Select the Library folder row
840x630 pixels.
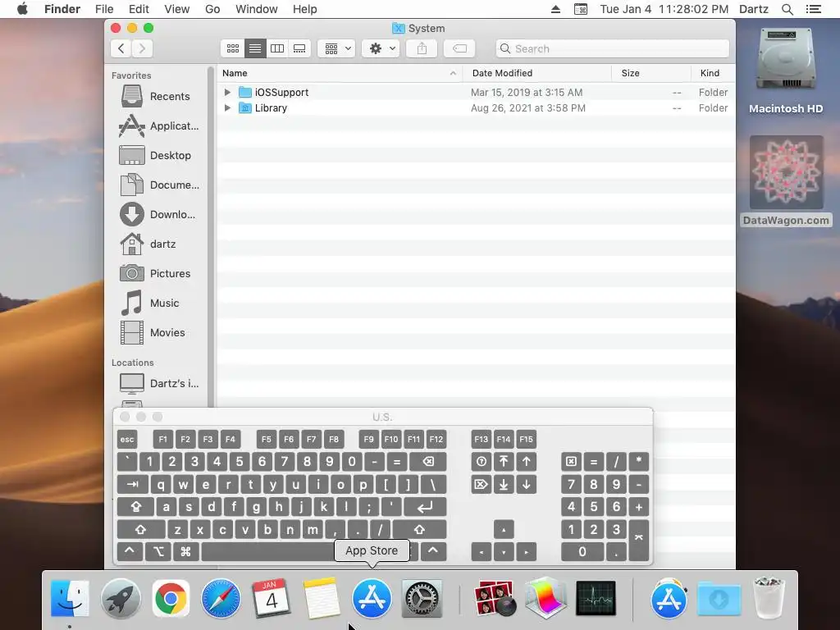point(476,107)
